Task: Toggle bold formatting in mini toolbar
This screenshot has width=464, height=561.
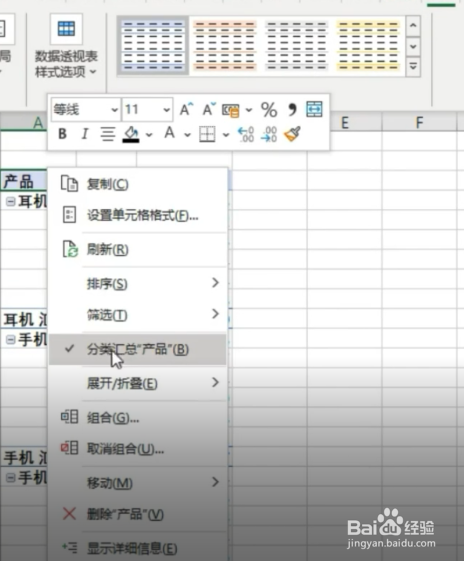Action: (63, 134)
